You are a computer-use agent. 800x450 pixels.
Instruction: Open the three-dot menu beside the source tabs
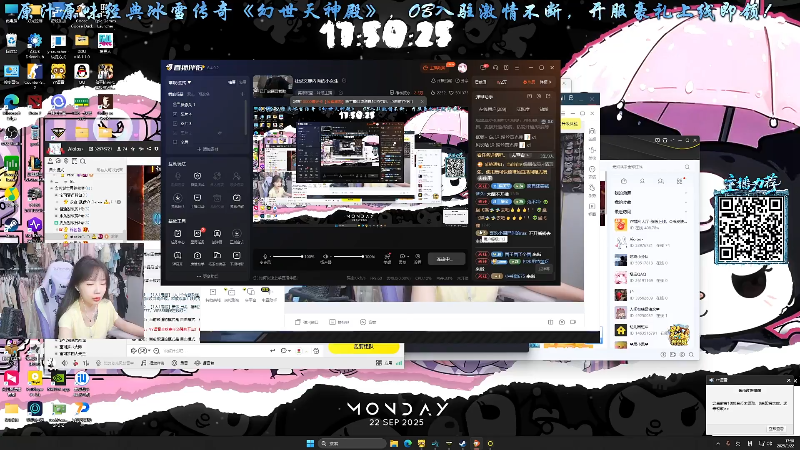coord(242,94)
